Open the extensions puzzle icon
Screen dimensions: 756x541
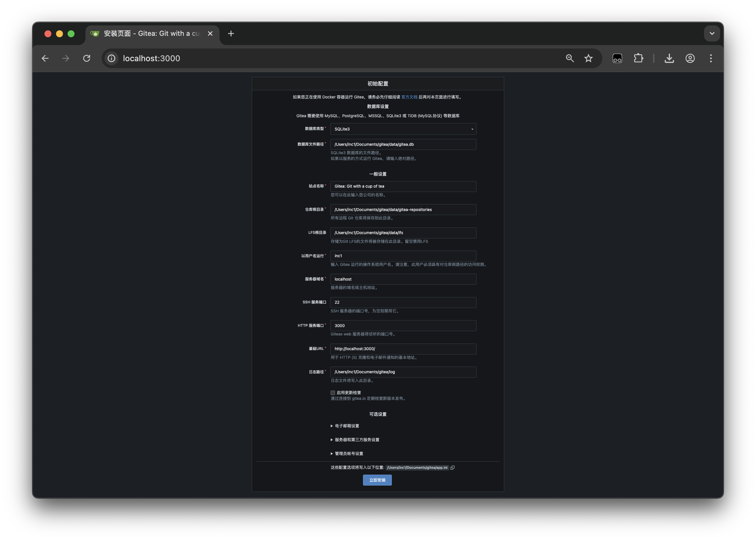click(x=638, y=58)
